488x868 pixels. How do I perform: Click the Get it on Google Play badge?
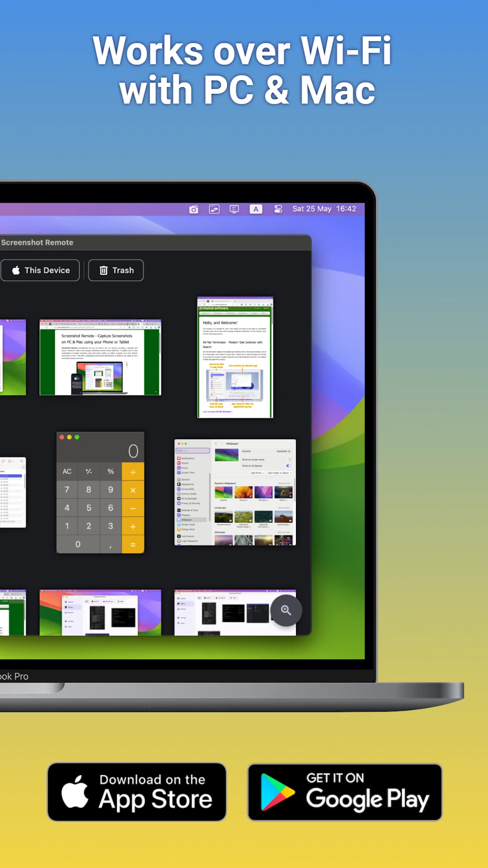click(x=345, y=792)
